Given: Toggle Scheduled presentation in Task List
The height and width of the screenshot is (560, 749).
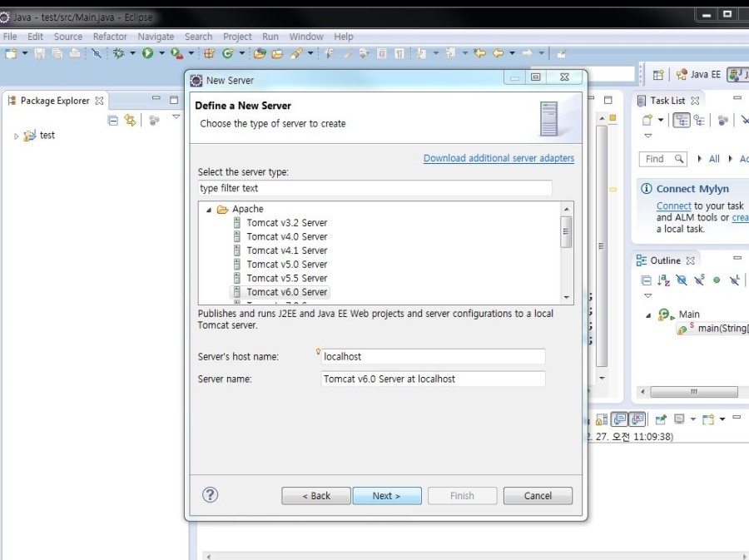Looking at the screenshot, I should coord(699,121).
